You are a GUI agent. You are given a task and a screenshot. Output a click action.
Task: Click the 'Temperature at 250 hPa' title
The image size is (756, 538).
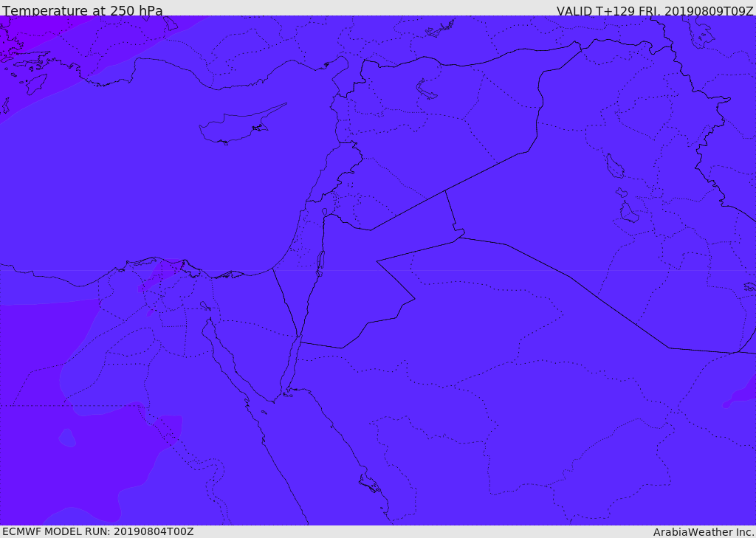[82, 10]
